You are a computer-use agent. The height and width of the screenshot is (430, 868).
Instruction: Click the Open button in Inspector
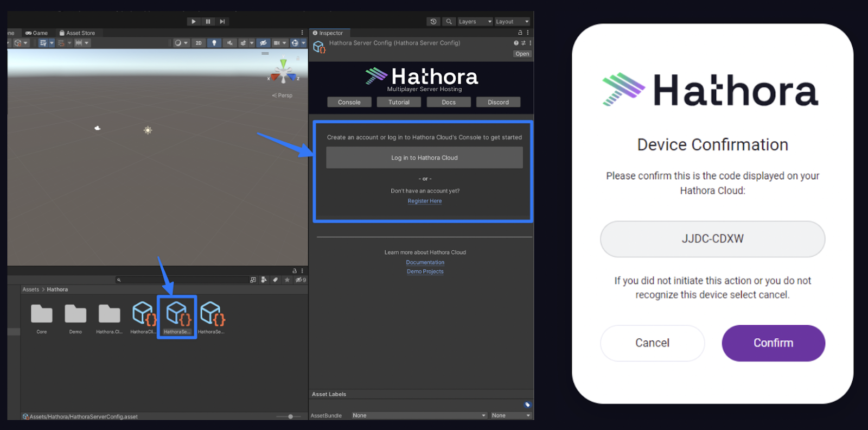click(x=522, y=54)
